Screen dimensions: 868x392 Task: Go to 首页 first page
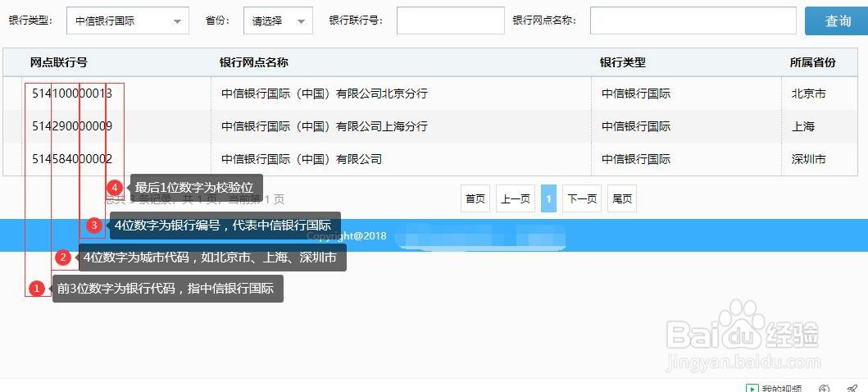(x=475, y=198)
